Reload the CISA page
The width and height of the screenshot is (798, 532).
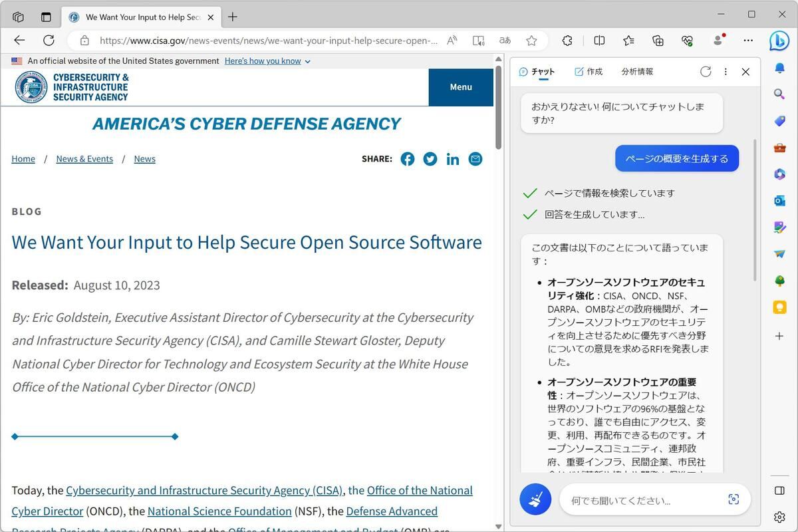click(49, 41)
